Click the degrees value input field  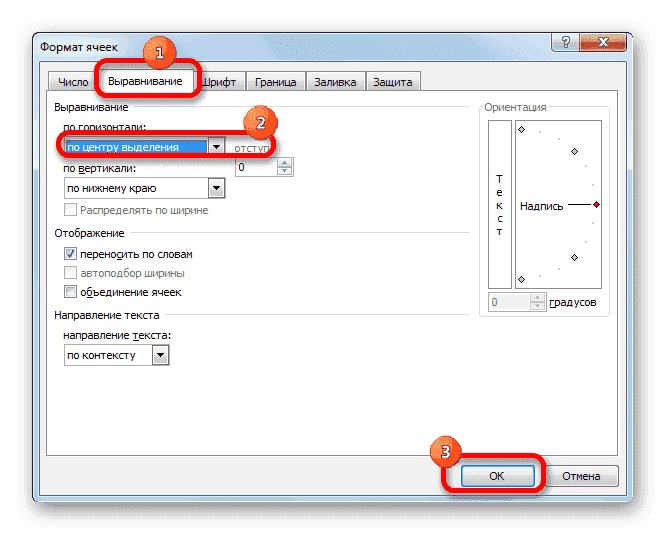tap(509, 302)
